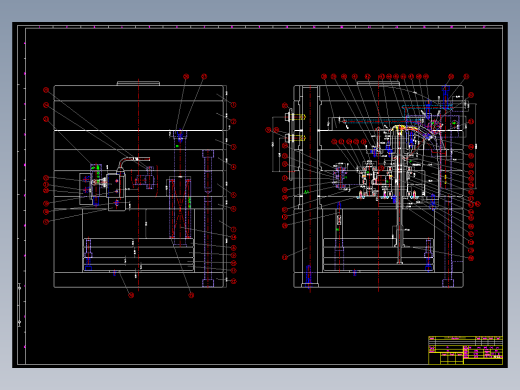Select the long purple bolt in left view
Viewport: 520px width, 390px height.
click(x=208, y=218)
